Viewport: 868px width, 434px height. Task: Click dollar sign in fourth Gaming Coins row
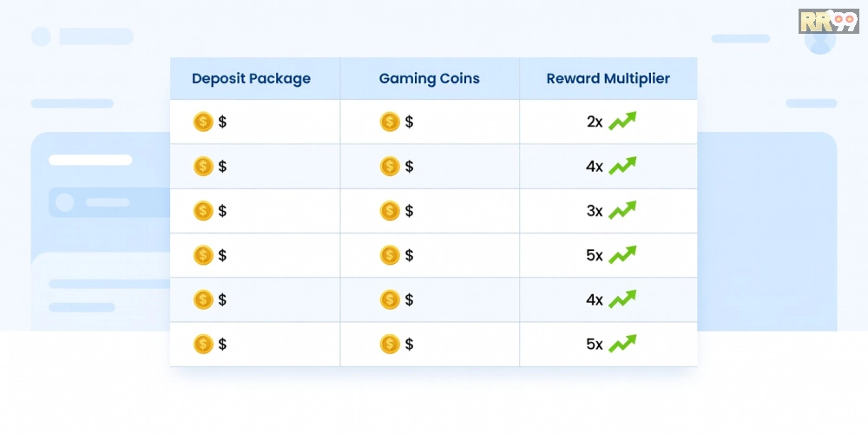coord(409,255)
